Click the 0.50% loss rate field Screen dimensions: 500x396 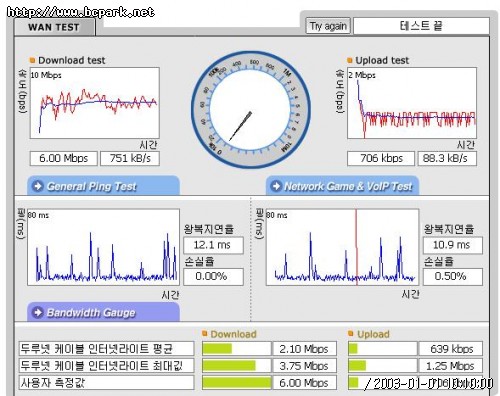click(x=453, y=276)
